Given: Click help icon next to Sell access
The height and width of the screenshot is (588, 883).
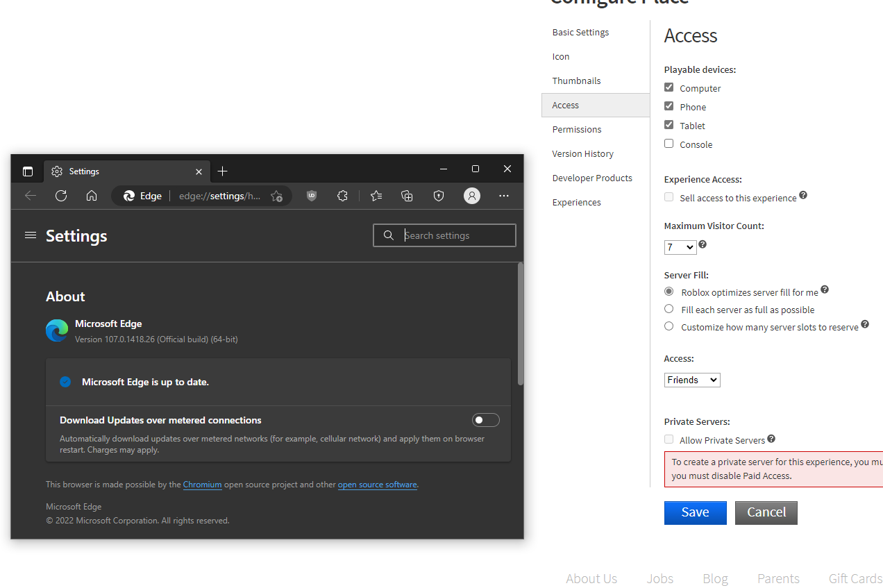Looking at the screenshot, I should pyautogui.click(x=803, y=195).
